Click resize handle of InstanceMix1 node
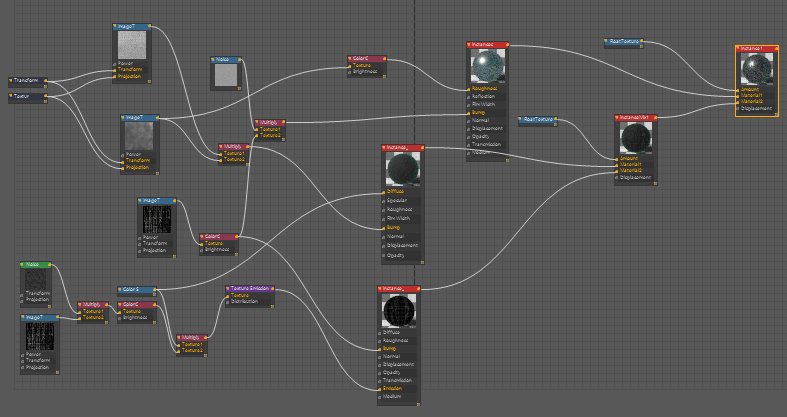This screenshot has height=417, width=787. [x=654, y=183]
